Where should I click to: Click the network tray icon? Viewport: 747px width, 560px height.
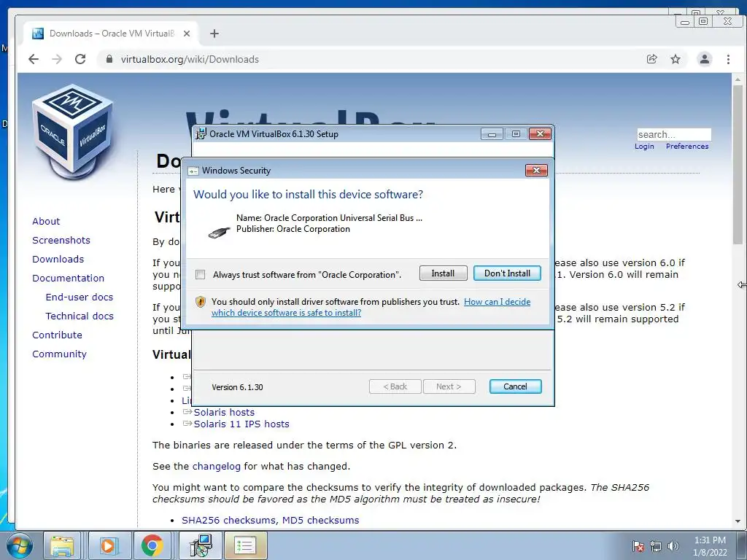click(x=656, y=546)
